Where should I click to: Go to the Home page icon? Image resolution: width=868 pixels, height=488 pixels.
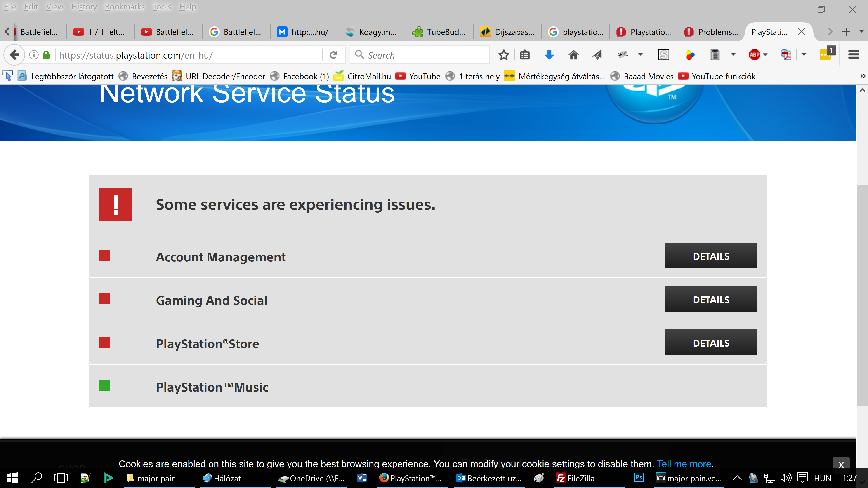[x=573, y=54]
